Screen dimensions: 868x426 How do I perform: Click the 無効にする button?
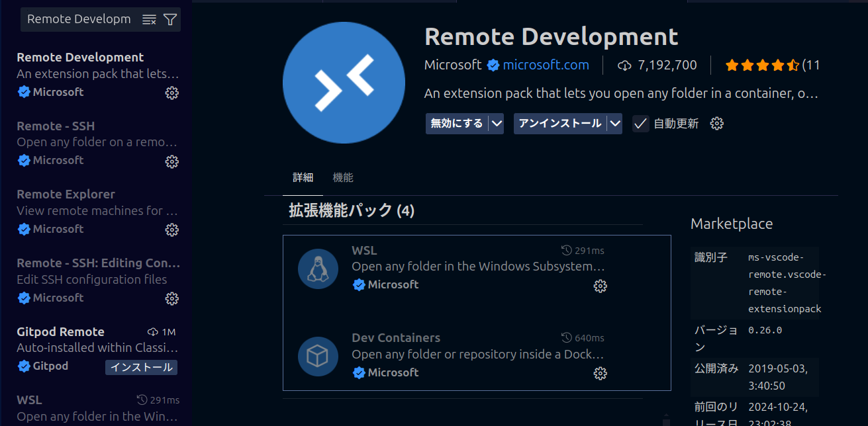point(457,124)
